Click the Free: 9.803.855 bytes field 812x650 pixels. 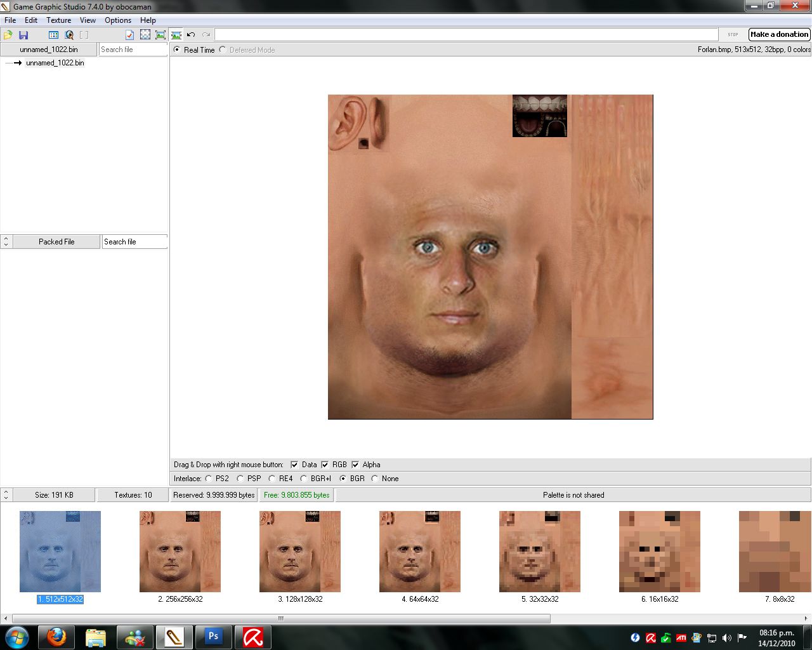coord(296,495)
